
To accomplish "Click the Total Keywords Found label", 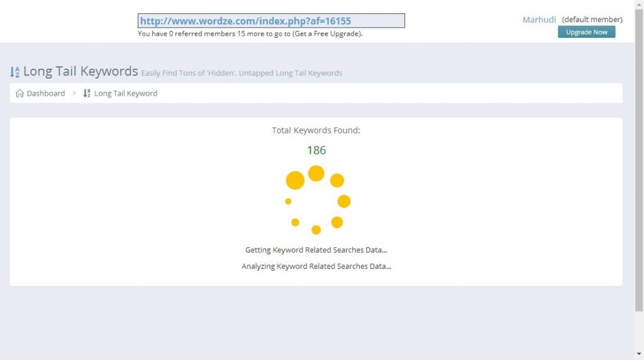I will [316, 130].
